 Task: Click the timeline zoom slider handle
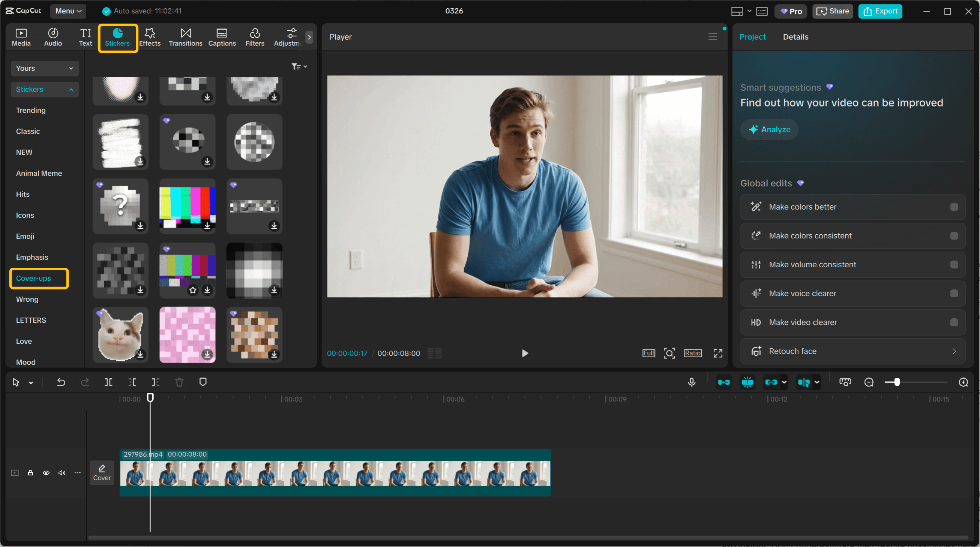tap(897, 382)
